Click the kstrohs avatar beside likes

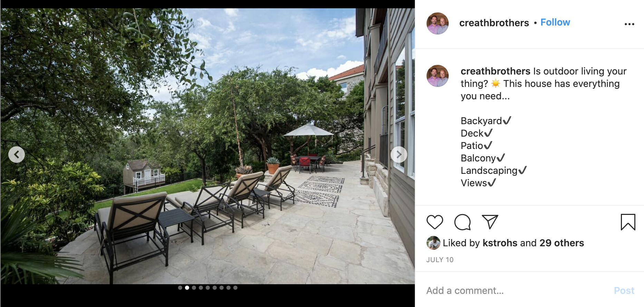click(433, 243)
